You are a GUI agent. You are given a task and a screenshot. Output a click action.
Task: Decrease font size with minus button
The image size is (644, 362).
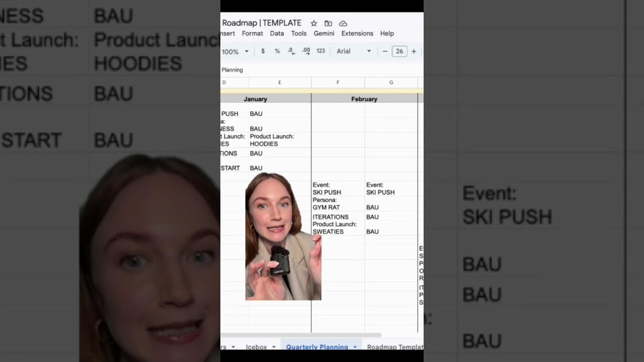[385, 51]
